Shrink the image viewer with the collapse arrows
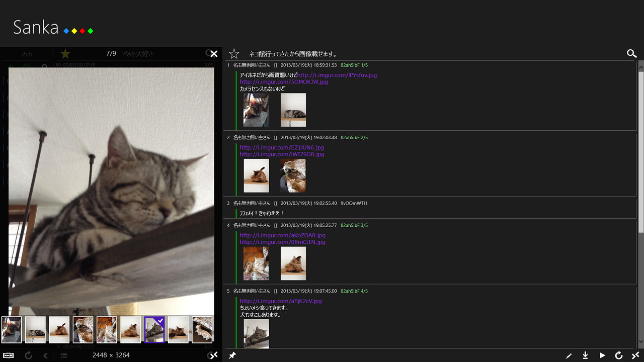644x362 pixels. click(x=213, y=355)
